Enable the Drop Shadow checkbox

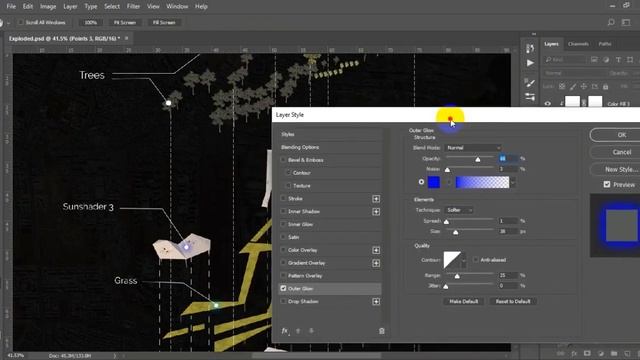pos(283,302)
